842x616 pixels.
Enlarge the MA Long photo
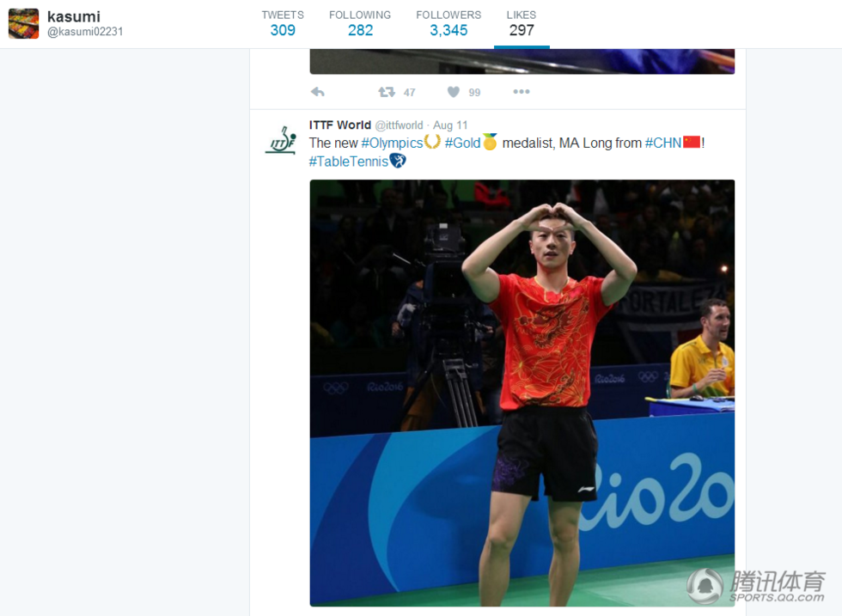(522, 393)
